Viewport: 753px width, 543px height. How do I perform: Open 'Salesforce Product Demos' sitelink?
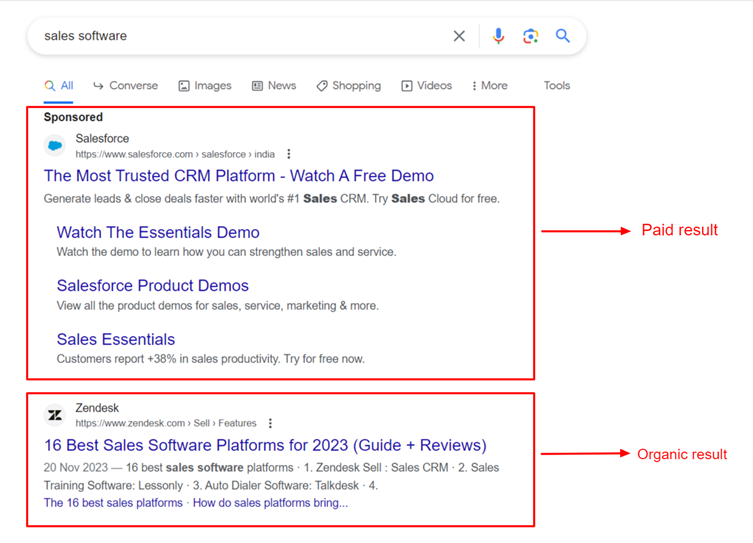click(x=153, y=286)
